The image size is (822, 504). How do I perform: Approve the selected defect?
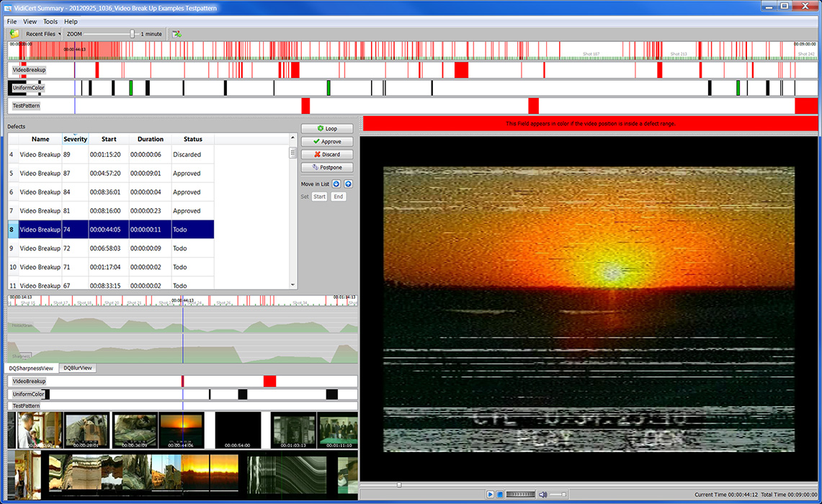(x=327, y=142)
